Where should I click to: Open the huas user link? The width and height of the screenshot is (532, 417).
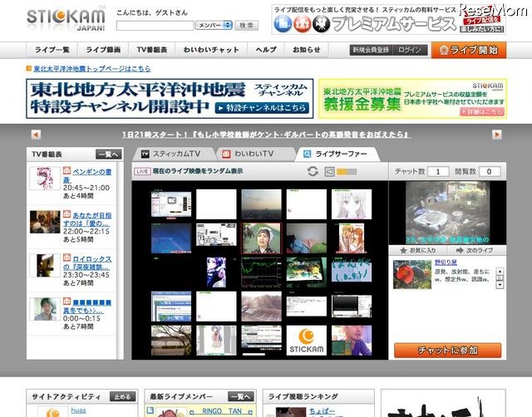[78, 410]
